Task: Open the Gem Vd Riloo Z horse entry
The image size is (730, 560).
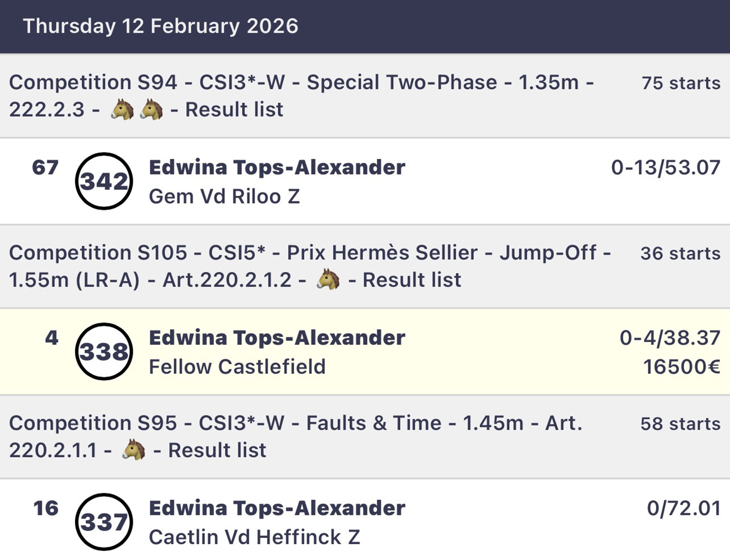Action: 224,197
